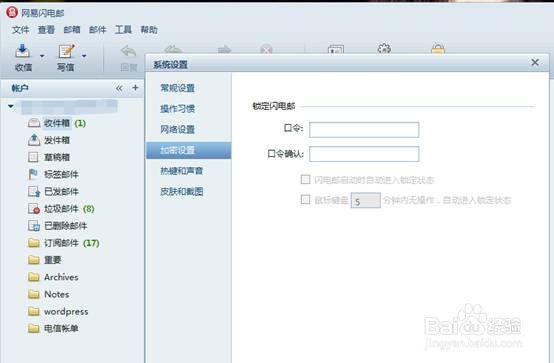The image size is (554, 363).
Task: Click the 草稿箱 drafts folder icon
Action: point(33,157)
